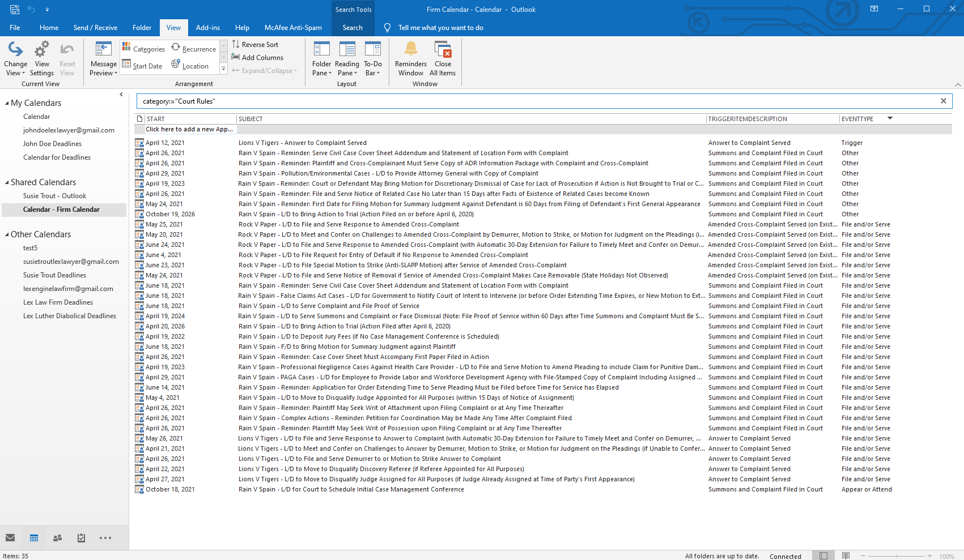Image resolution: width=964 pixels, height=560 pixels.
Task: Sort by TRIGGERITEMDESCRIPTION column header
Action: coord(773,119)
